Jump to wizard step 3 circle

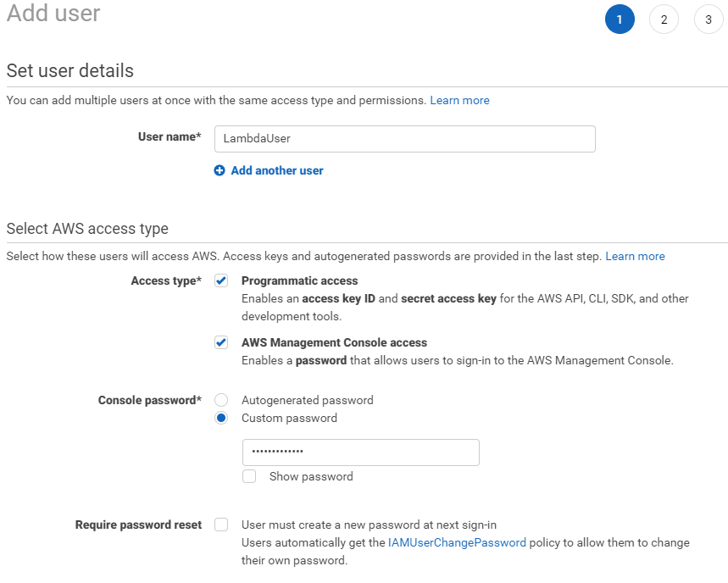709,19
